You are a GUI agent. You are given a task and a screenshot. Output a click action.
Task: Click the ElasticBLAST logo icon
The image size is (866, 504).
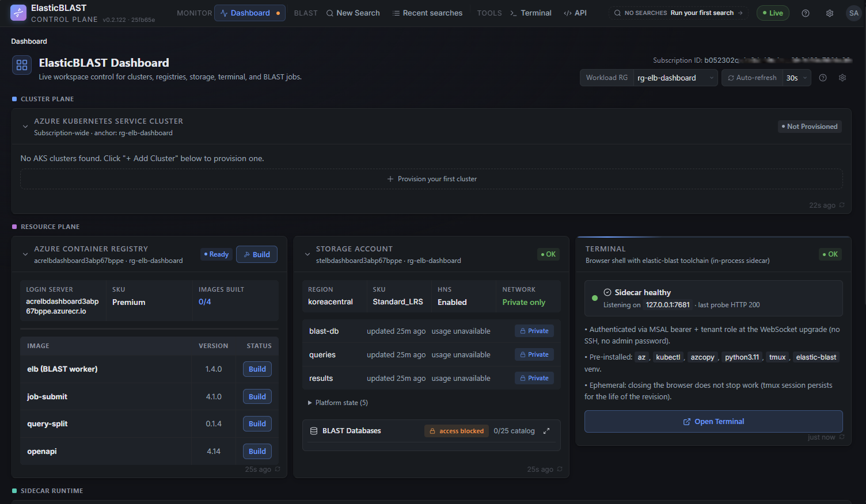click(x=18, y=13)
